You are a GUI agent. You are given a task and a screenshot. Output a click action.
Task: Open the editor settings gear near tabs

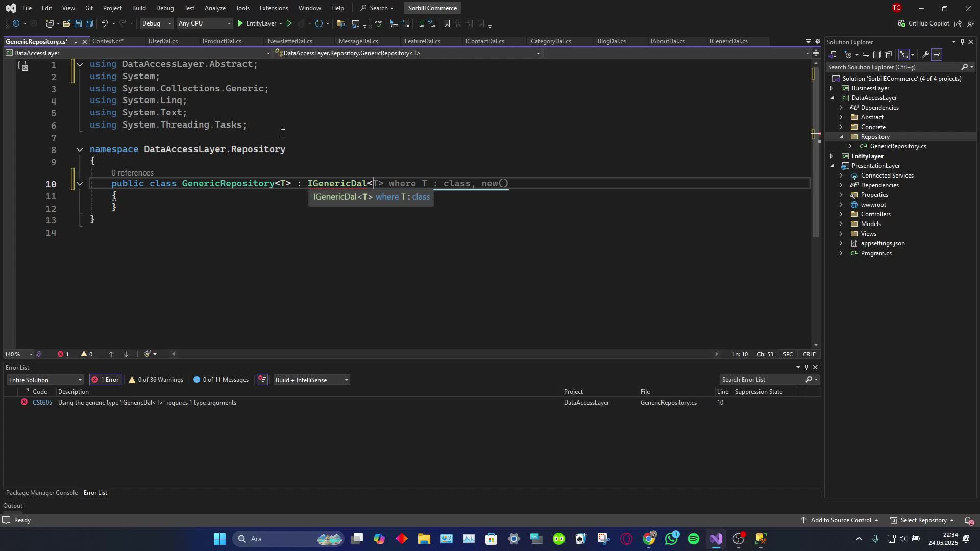click(x=817, y=41)
